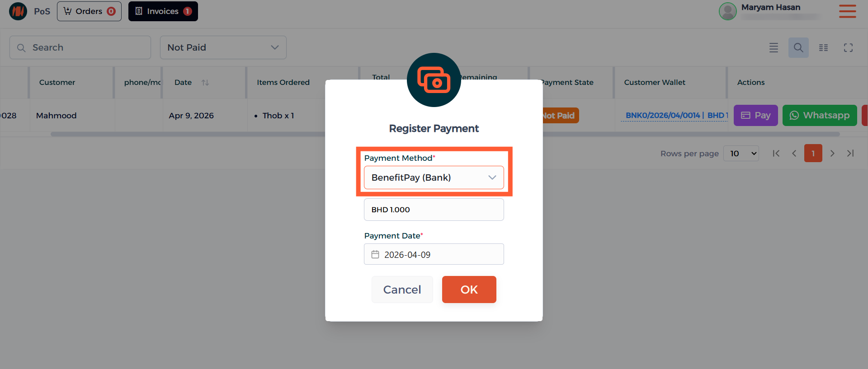Cancel the Register Payment dialog

point(402,290)
